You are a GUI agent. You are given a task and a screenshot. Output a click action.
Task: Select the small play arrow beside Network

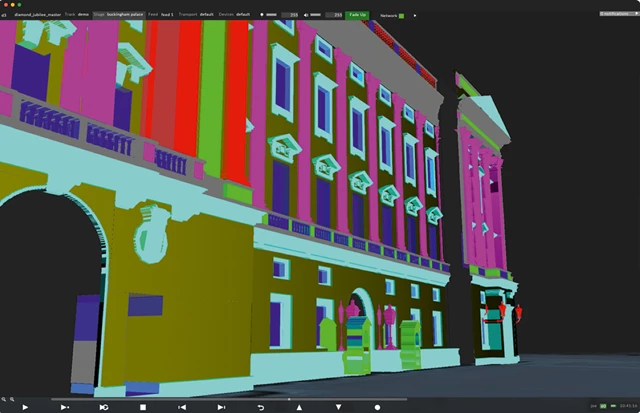415,16
